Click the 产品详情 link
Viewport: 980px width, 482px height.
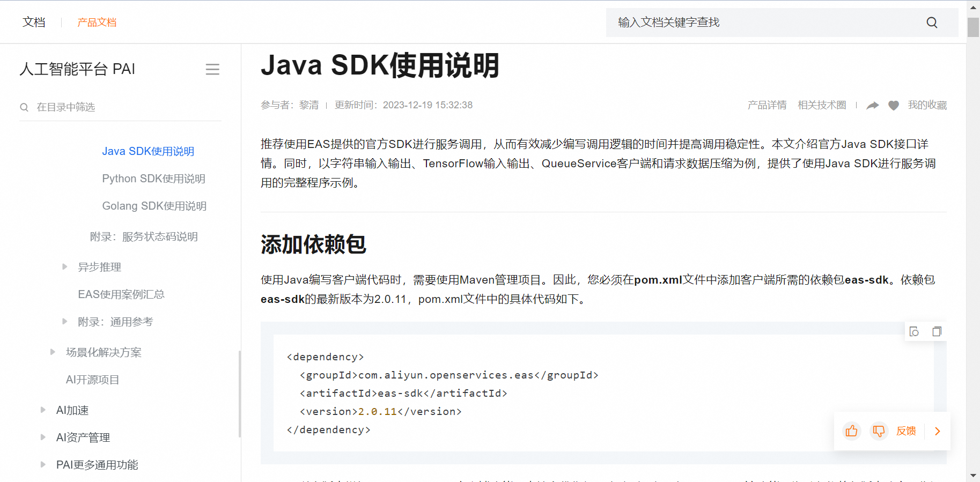(767, 105)
